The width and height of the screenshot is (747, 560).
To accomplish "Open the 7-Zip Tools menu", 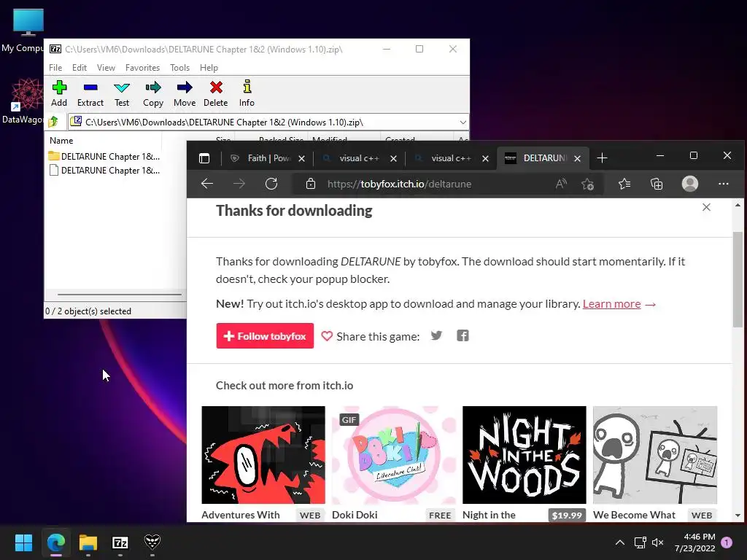I will coord(179,68).
